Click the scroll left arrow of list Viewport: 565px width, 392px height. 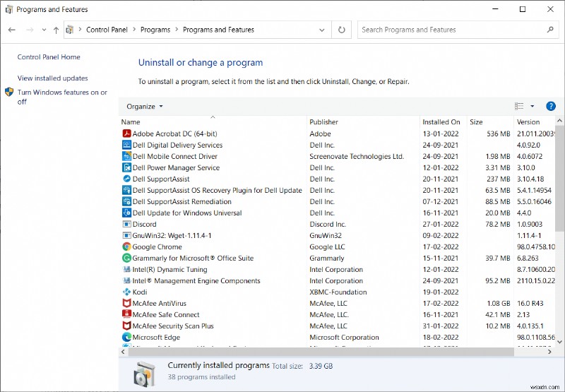pos(123,352)
